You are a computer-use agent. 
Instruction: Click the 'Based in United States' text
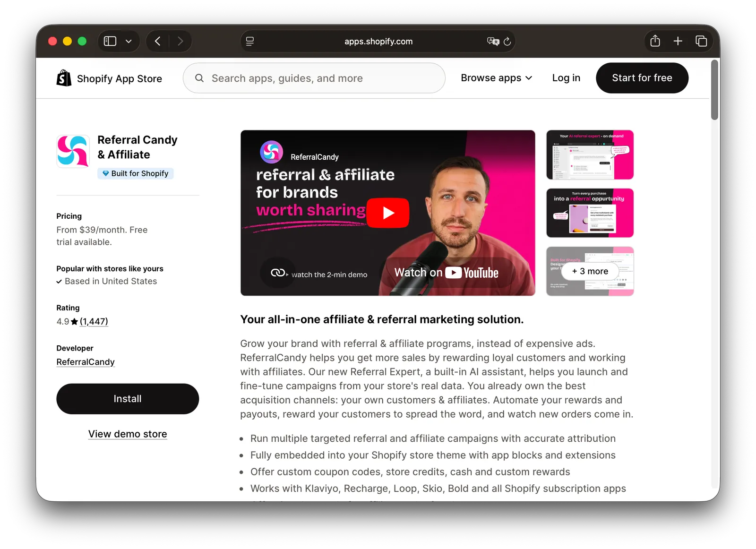111,281
